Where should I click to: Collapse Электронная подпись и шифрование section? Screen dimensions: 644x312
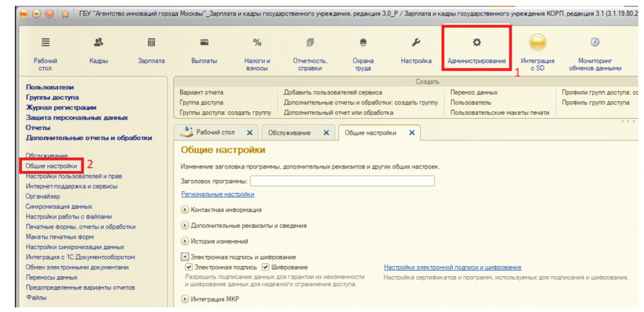[185, 257]
